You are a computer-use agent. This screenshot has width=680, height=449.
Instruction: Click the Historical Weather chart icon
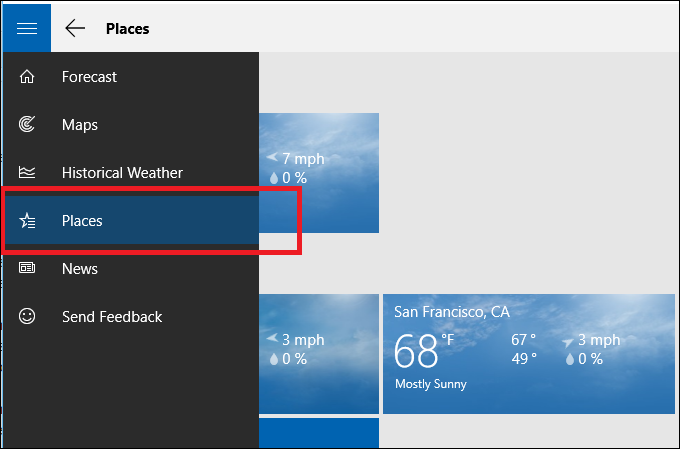27,173
